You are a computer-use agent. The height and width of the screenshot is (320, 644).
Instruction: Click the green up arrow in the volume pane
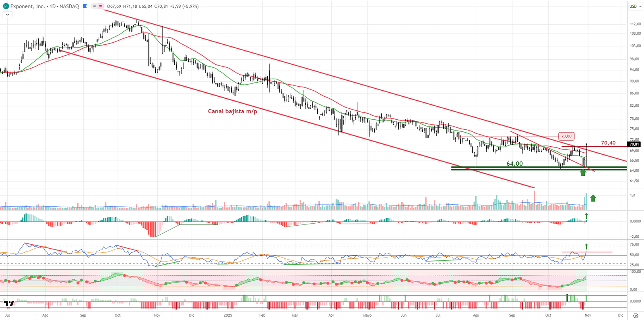click(593, 198)
